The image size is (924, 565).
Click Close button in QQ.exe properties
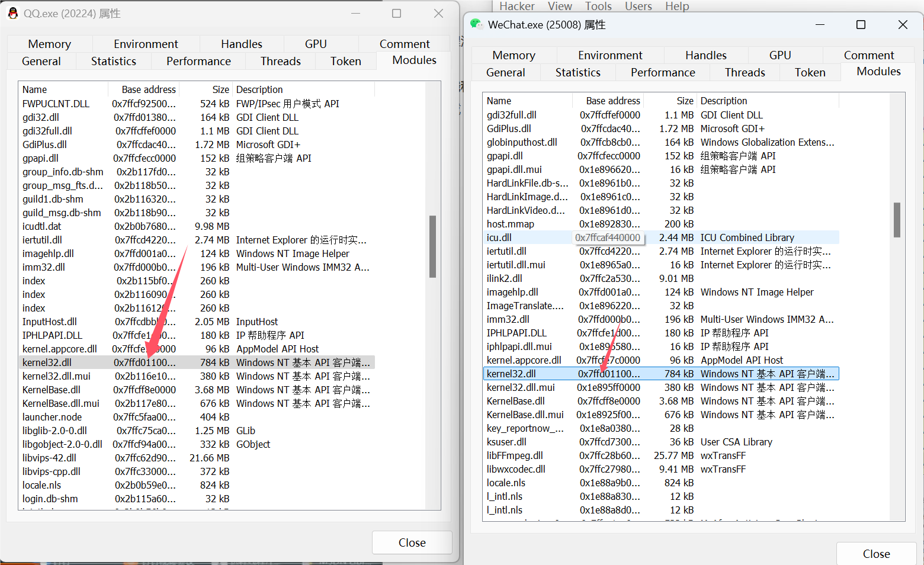pos(412,542)
